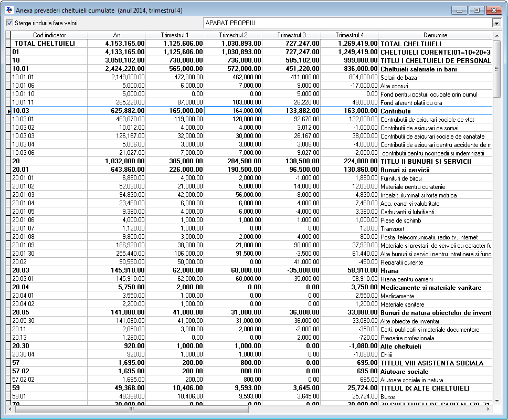Select the "Transport" cell
This screenshot has height=420, width=508.
(436, 228)
